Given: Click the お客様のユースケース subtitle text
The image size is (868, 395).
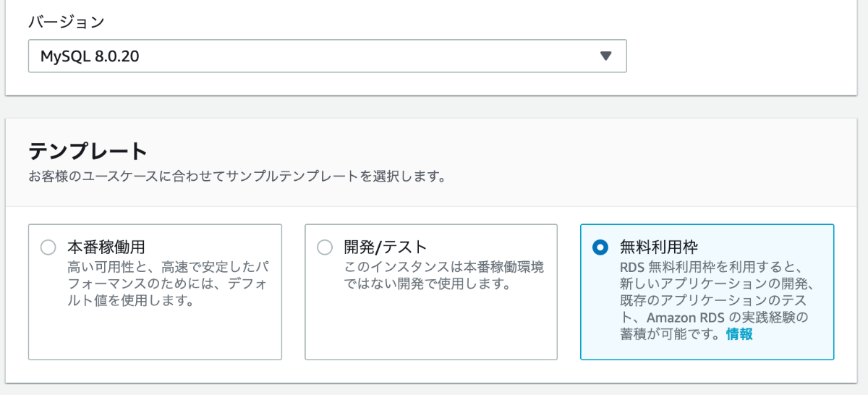Looking at the screenshot, I should pos(237,176).
